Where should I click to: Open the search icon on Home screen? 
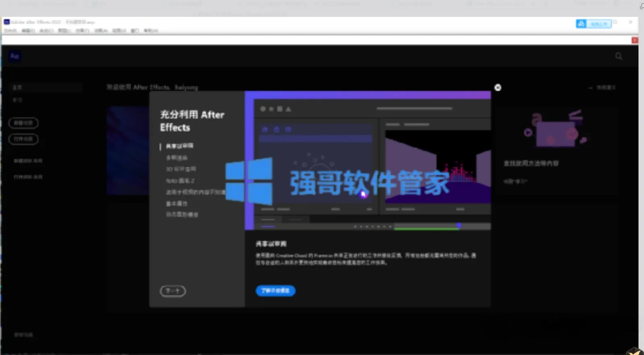(619, 56)
